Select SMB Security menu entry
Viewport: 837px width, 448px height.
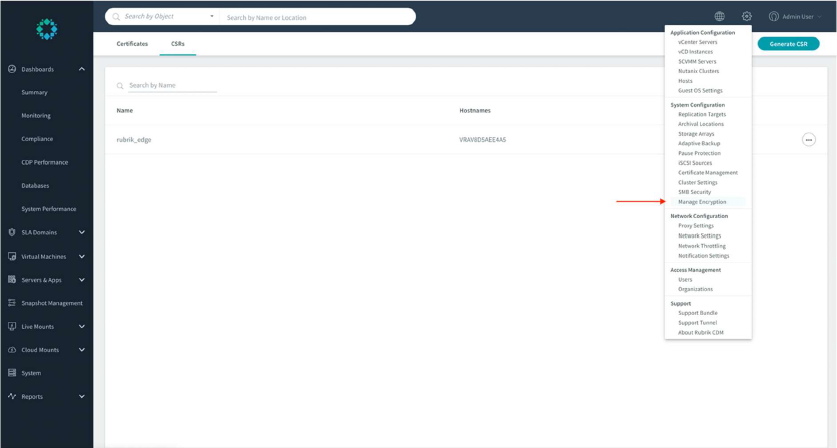(x=694, y=192)
